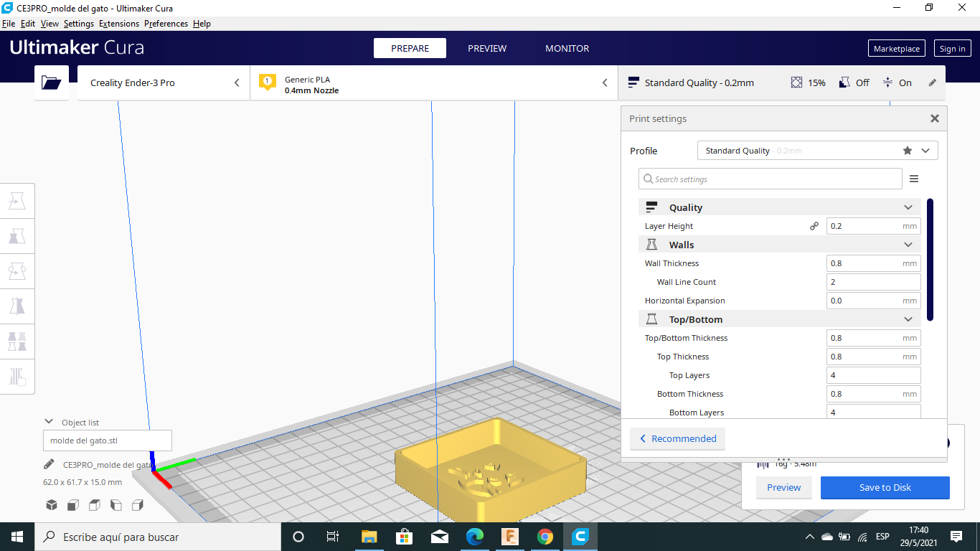
Task: Click the Recommended button
Action: pos(678,438)
